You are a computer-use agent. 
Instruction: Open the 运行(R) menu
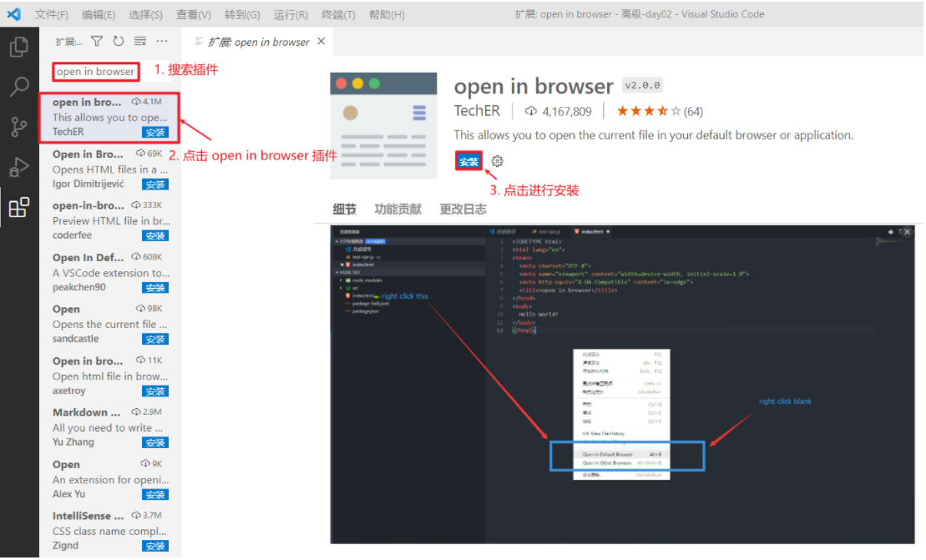coord(291,14)
